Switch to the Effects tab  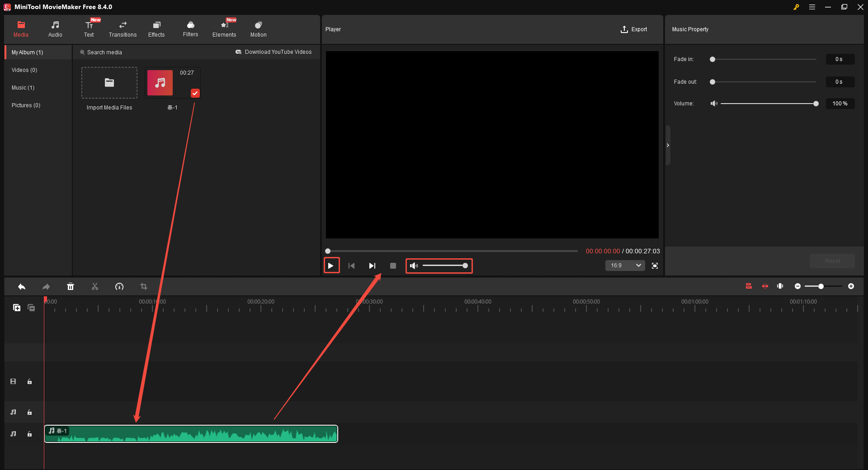[156, 28]
